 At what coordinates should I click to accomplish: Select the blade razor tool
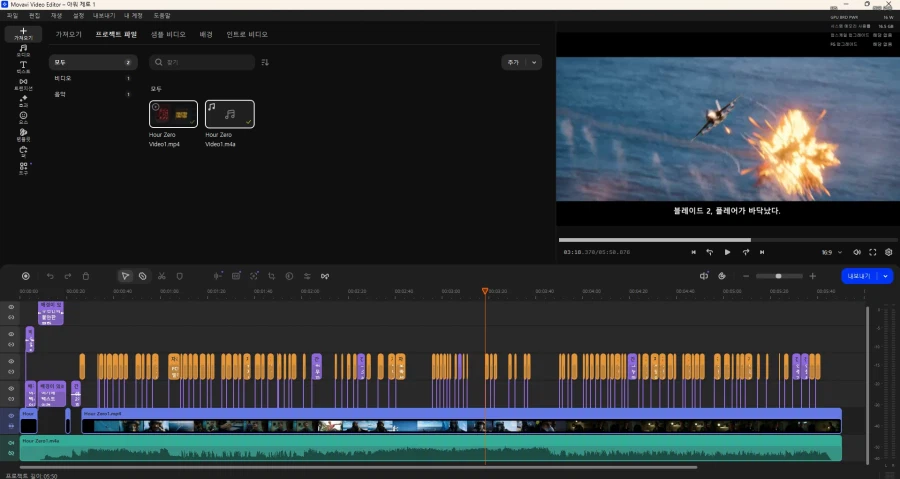(x=142, y=276)
